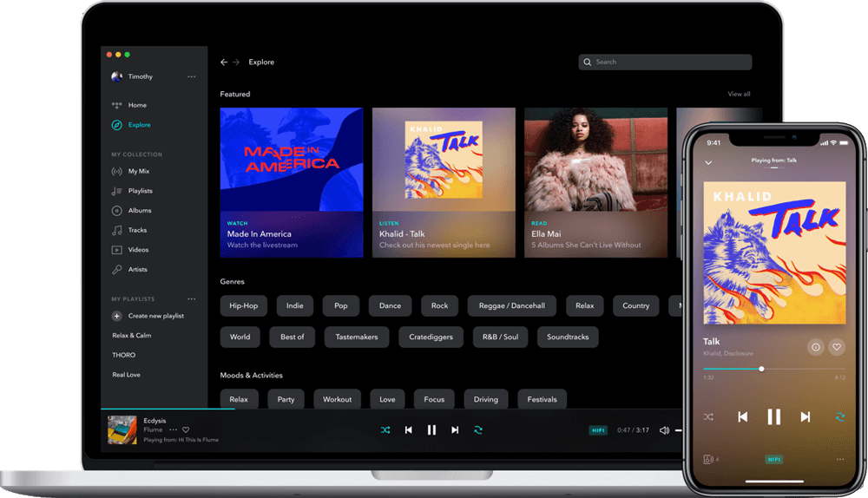Click the Search input field

[665, 62]
